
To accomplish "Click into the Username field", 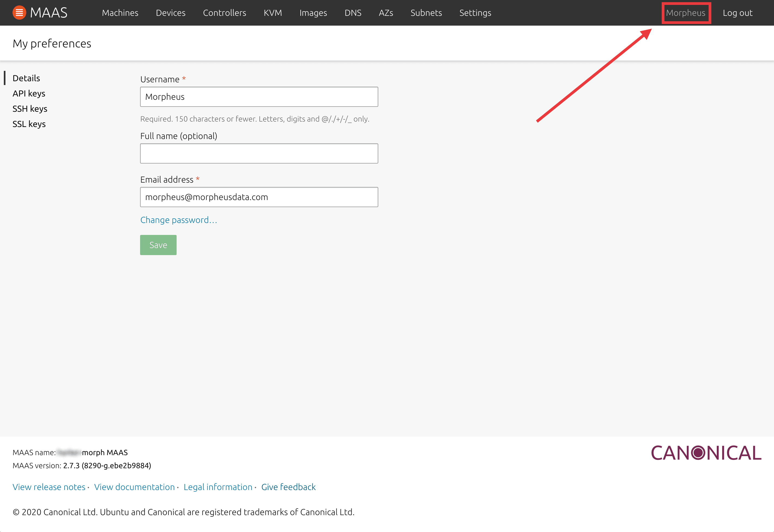I will coord(259,97).
